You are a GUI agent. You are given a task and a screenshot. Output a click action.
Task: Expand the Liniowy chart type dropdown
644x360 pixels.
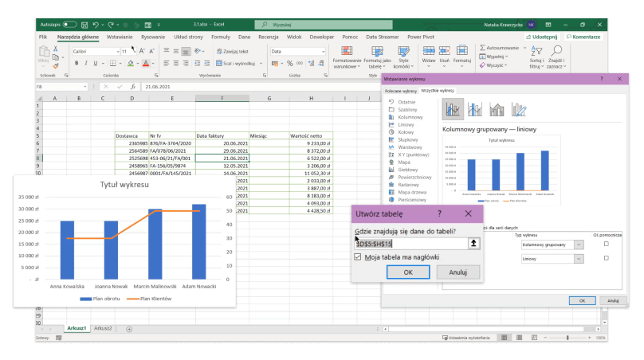[577, 259]
